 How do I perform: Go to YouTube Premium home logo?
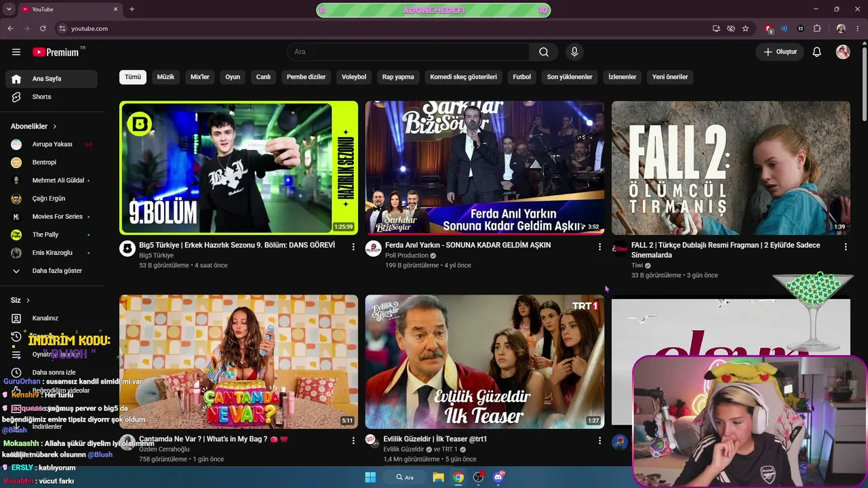[x=56, y=52]
